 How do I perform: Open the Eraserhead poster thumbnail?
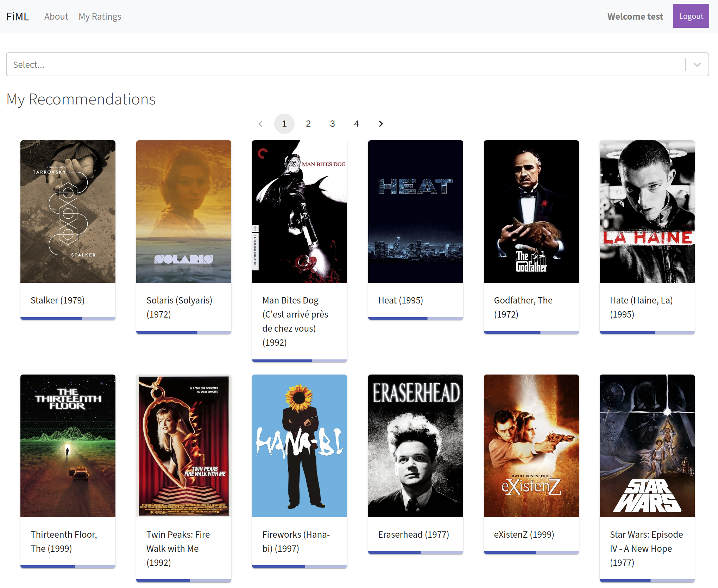click(x=415, y=446)
